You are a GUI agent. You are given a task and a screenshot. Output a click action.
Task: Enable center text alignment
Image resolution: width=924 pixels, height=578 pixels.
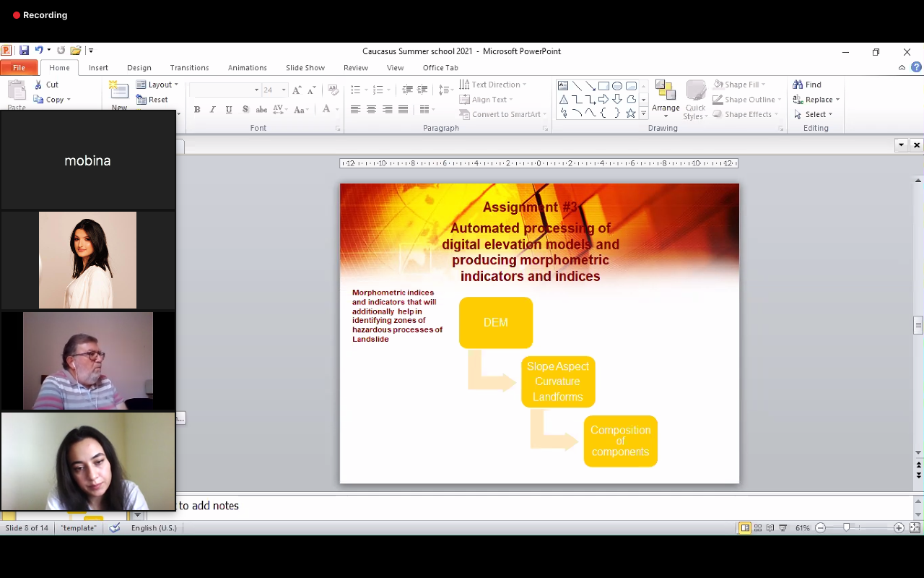(x=371, y=110)
